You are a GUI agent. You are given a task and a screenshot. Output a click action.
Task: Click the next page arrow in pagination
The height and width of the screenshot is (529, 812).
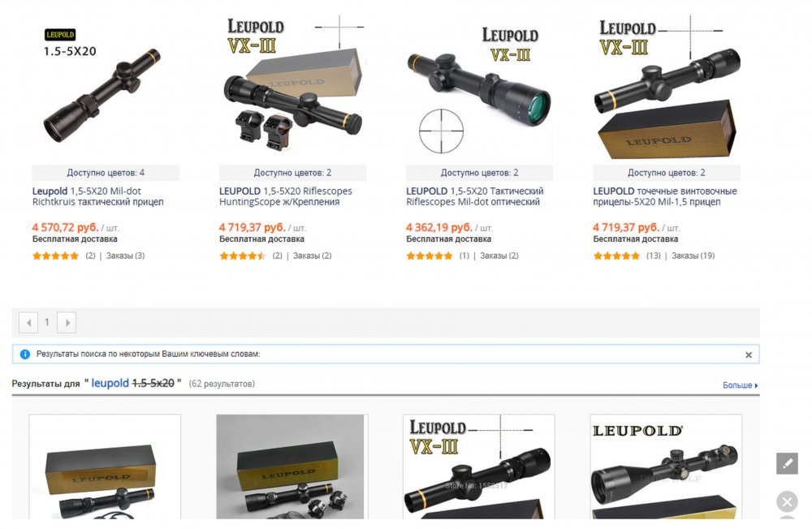(67, 322)
